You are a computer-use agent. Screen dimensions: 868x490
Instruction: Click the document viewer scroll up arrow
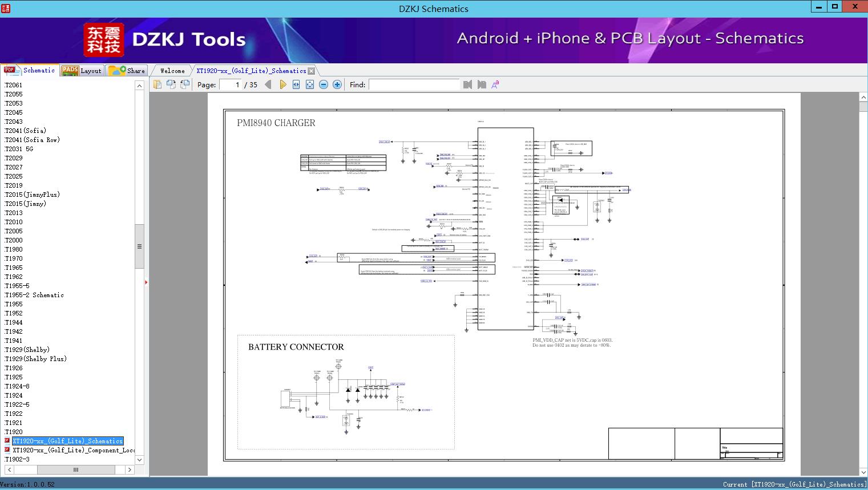pyautogui.click(x=863, y=98)
